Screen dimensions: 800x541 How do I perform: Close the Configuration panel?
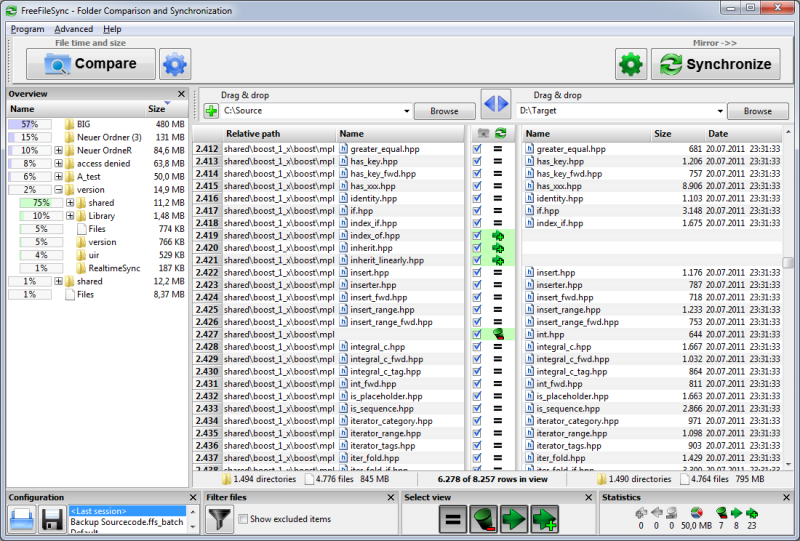coord(193,497)
